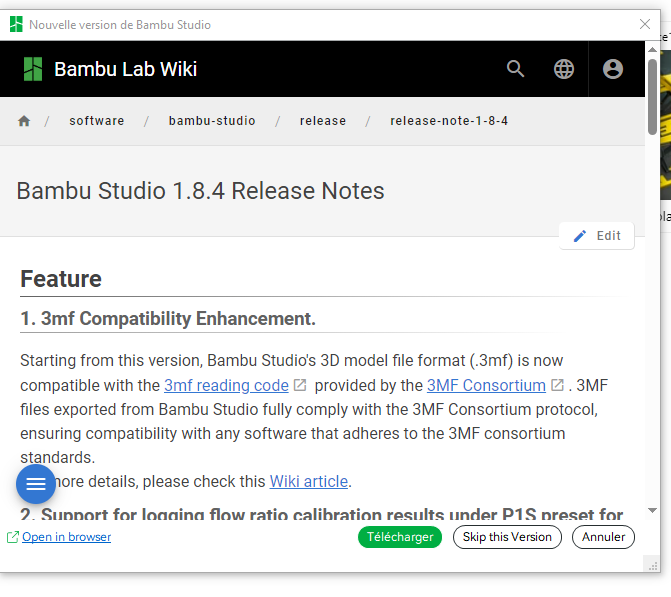The width and height of the screenshot is (671, 597).
Task: Click the external link icon beside Open in browser
Action: click(x=13, y=537)
